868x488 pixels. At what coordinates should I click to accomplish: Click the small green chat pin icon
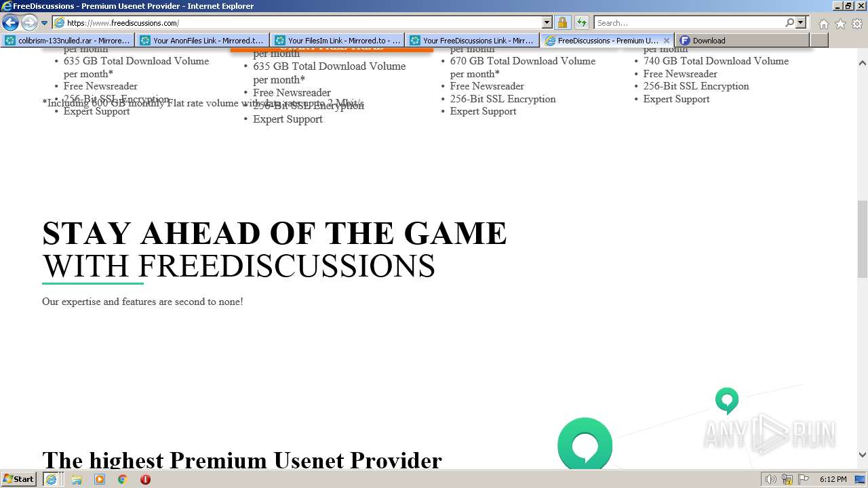click(727, 401)
